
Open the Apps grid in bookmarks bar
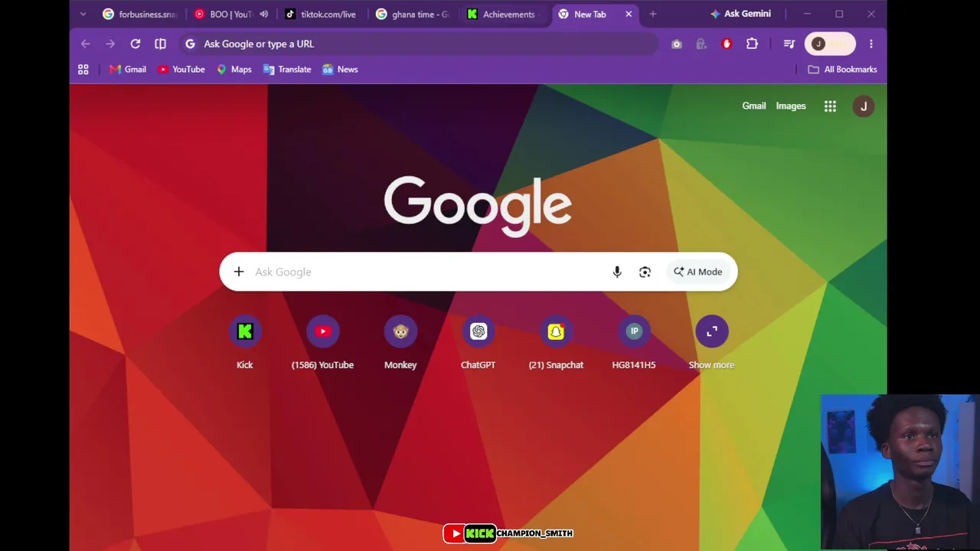tap(83, 70)
